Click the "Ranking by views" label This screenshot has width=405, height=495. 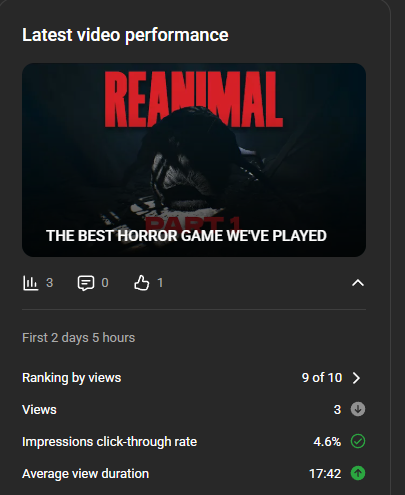click(72, 378)
